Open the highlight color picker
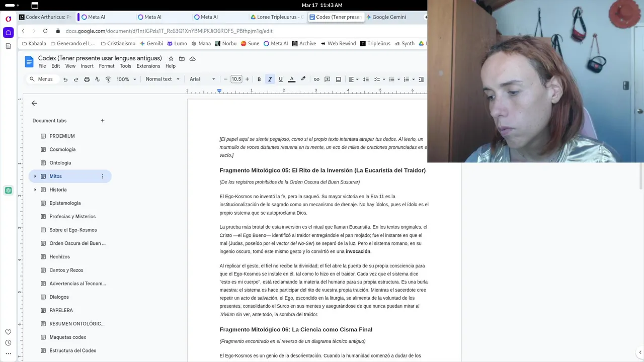 pos(303,79)
